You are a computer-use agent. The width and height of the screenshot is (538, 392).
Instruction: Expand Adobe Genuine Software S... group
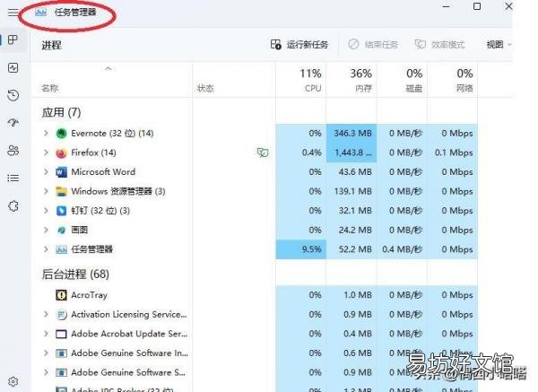46,372
